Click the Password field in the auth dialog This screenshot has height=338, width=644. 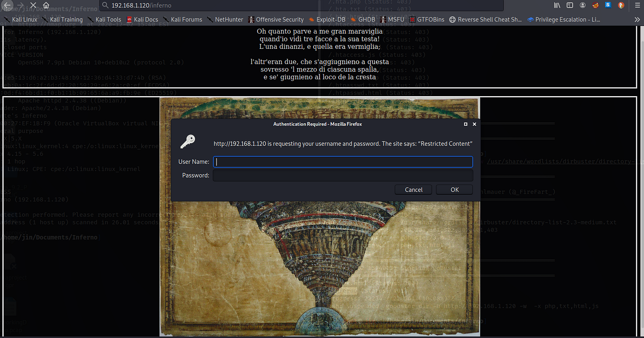click(x=343, y=175)
